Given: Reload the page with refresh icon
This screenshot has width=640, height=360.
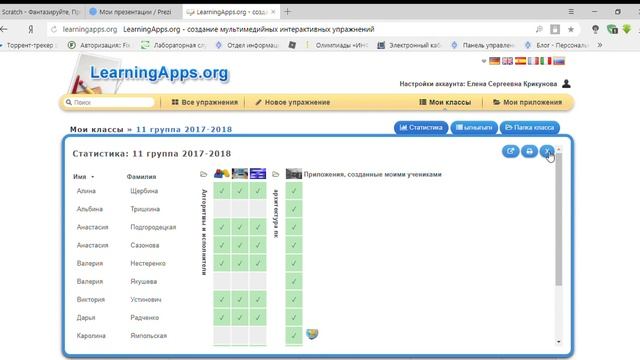Looking at the screenshot, I should coord(53,29).
